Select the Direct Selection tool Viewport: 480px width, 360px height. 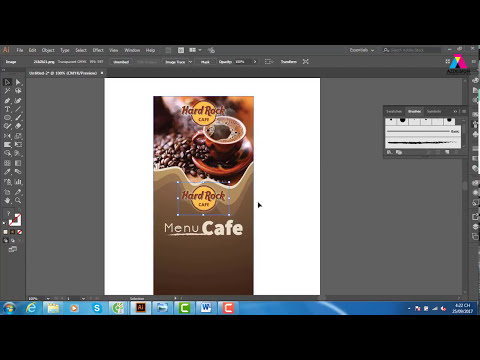[x=18, y=82]
